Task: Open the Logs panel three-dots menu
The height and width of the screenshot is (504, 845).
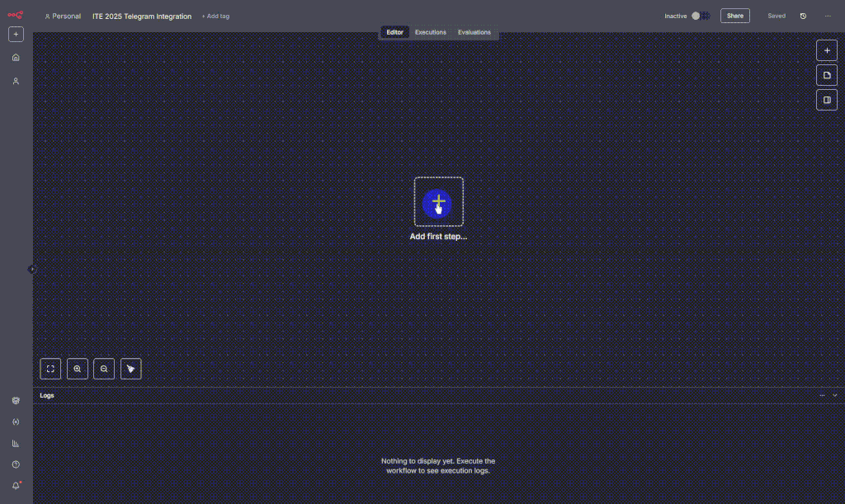Action: pos(822,395)
